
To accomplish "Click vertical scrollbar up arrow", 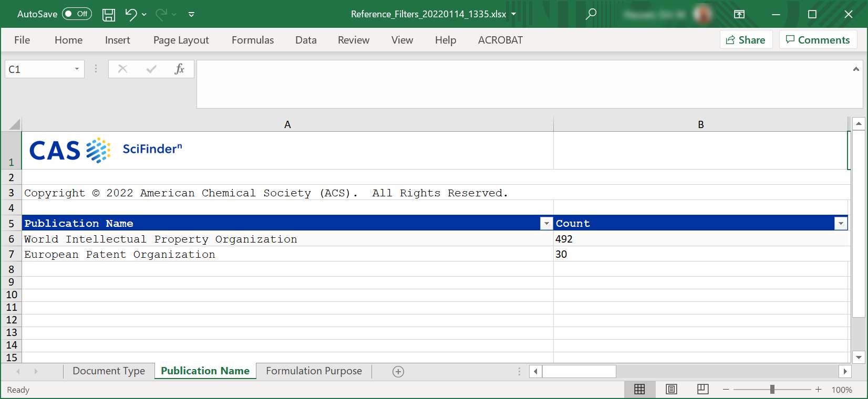I will (859, 124).
